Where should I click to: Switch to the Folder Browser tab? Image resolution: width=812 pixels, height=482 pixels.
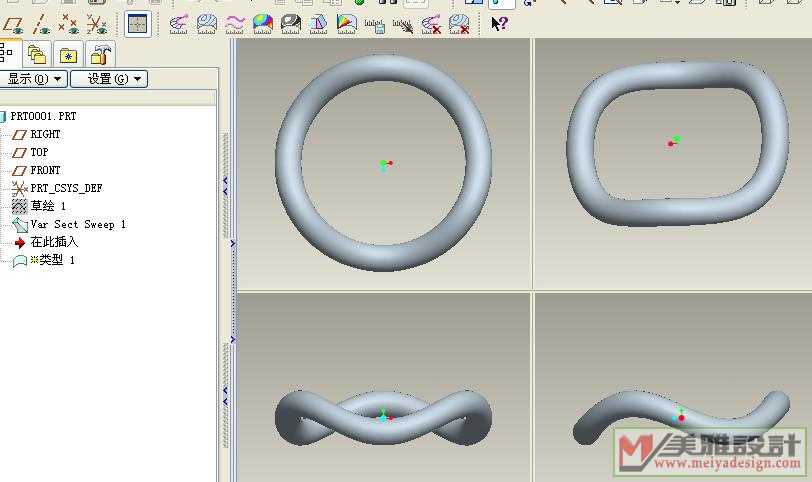coord(37,54)
